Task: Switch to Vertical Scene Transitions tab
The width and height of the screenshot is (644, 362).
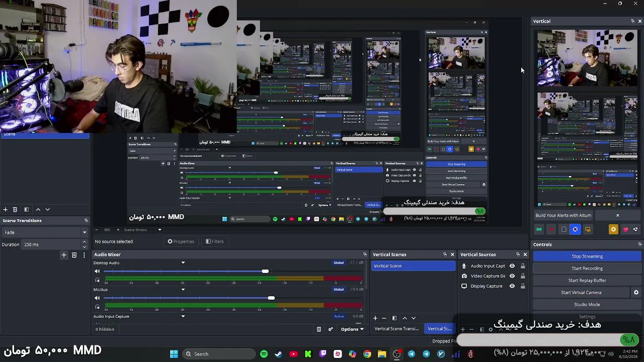Action: pyautogui.click(x=396, y=329)
